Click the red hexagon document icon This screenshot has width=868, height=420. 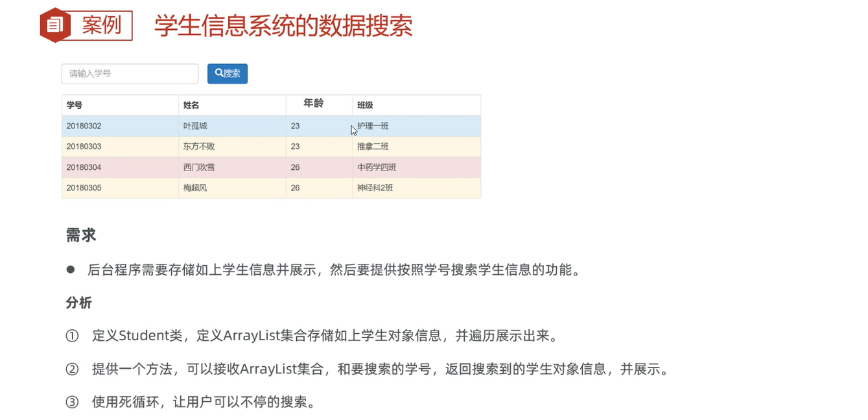pyautogui.click(x=55, y=25)
